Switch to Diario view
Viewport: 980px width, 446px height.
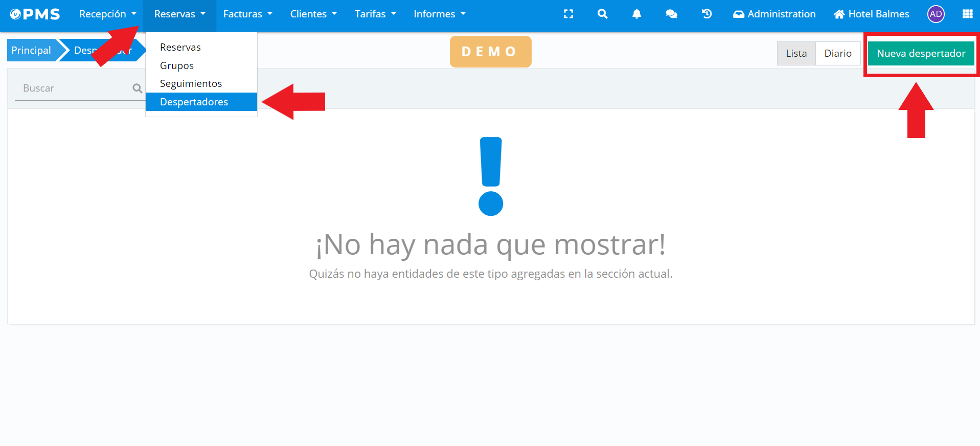point(838,53)
